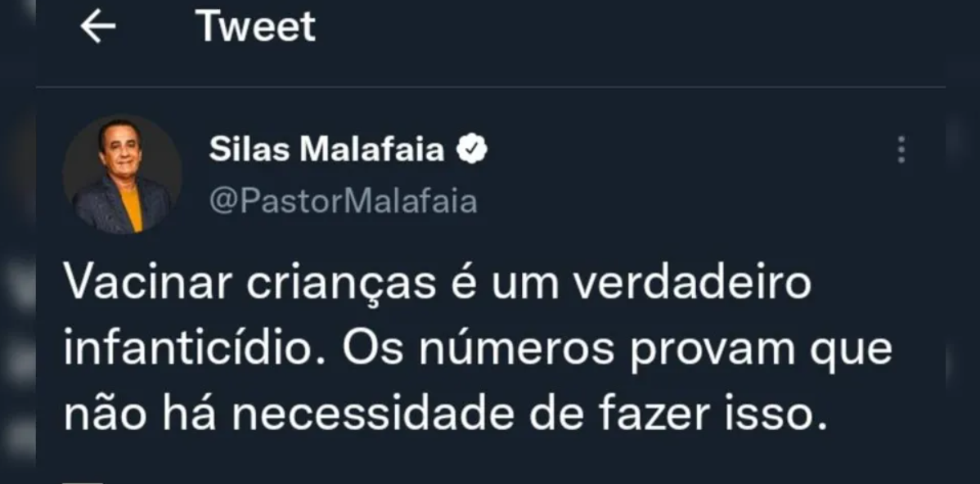The image size is (980, 484).
Task: Click the @PastorMalafaia handle
Action: 343,201
